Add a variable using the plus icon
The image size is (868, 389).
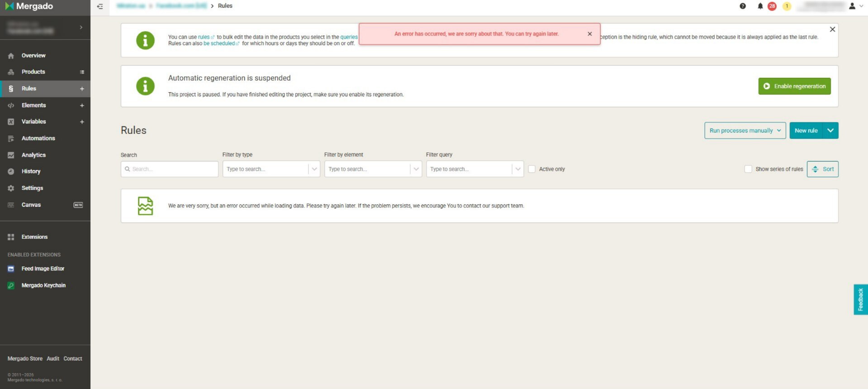pos(82,122)
